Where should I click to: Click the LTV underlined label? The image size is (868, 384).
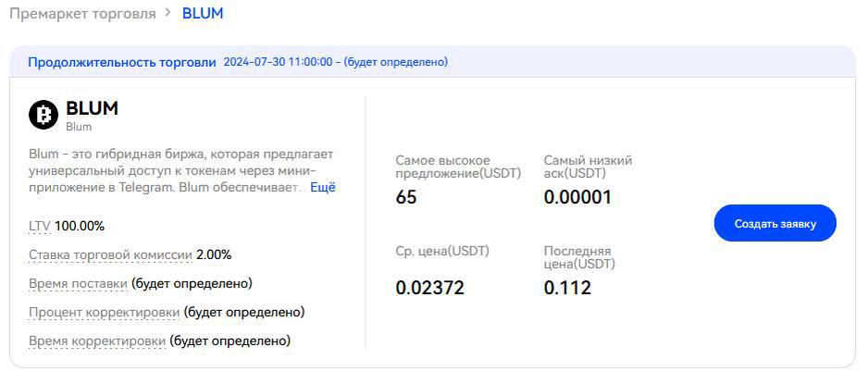point(40,226)
